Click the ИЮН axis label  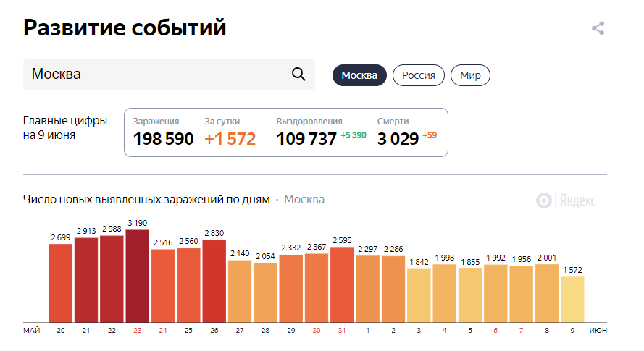(598, 331)
